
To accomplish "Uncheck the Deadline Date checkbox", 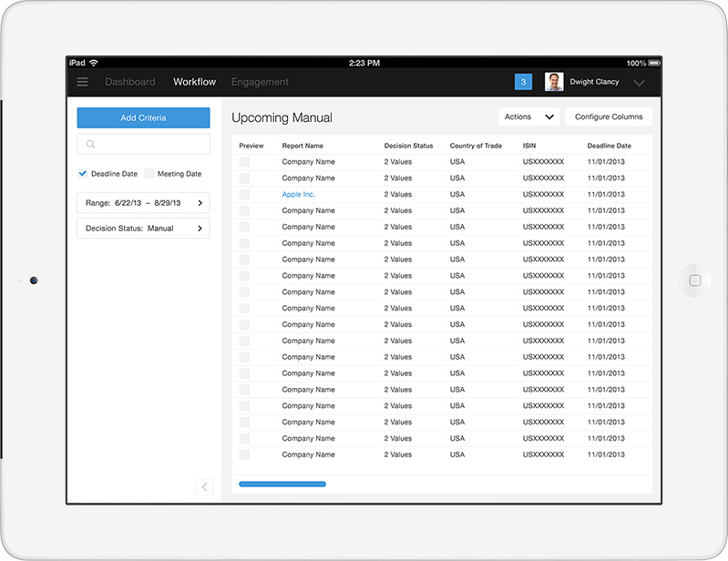I will tap(83, 174).
